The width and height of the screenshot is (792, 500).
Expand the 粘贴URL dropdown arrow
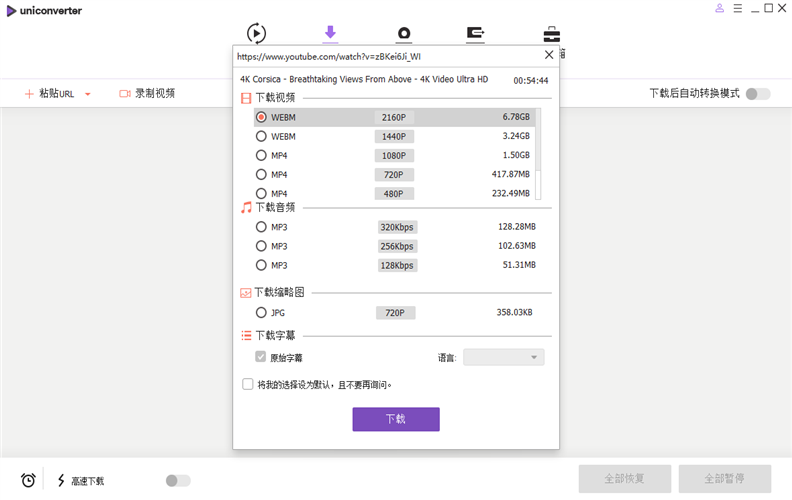(88, 94)
